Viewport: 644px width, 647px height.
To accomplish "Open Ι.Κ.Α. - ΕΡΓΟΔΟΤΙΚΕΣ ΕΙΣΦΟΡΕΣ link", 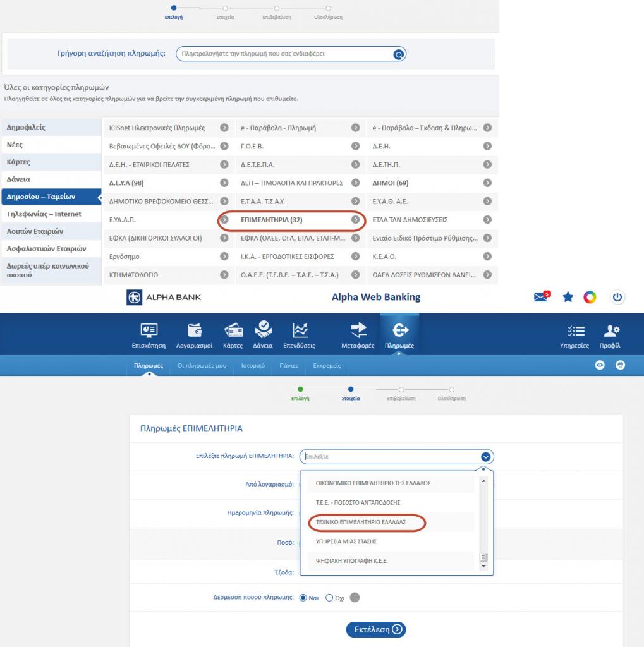I will (x=288, y=257).
